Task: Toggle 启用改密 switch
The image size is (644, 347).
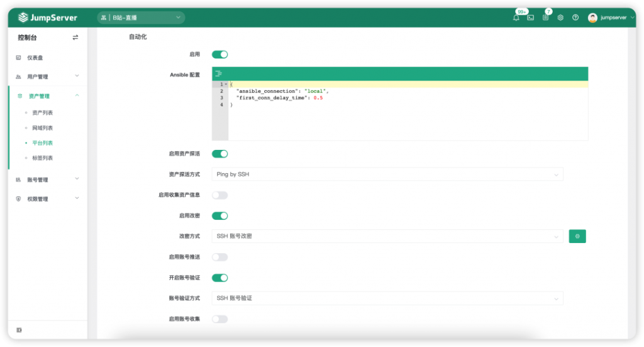Action: [x=219, y=215]
